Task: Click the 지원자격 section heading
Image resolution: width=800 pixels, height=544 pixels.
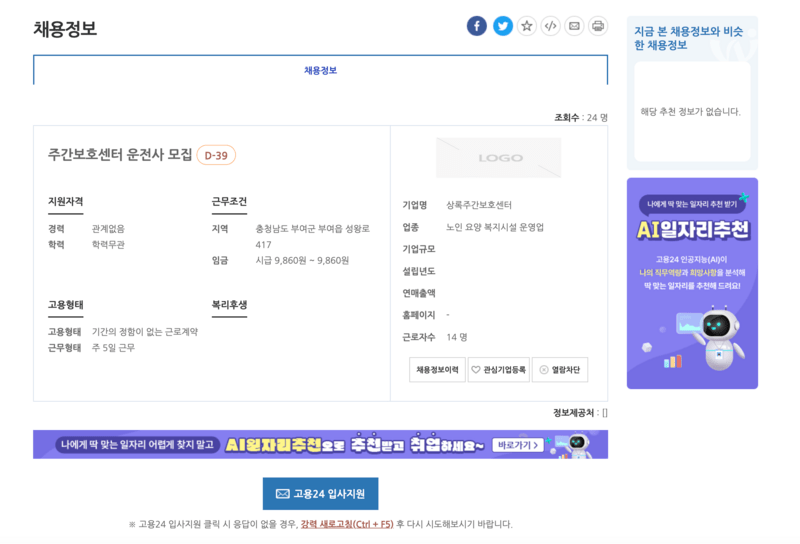Action: click(x=65, y=202)
